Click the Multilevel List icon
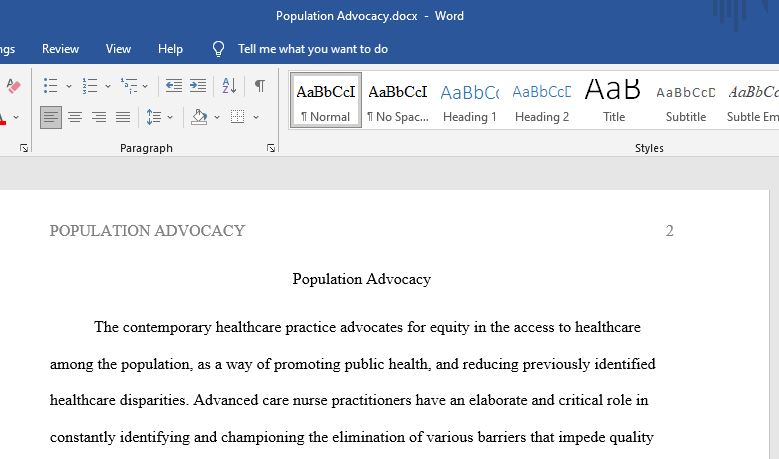 [x=129, y=85]
